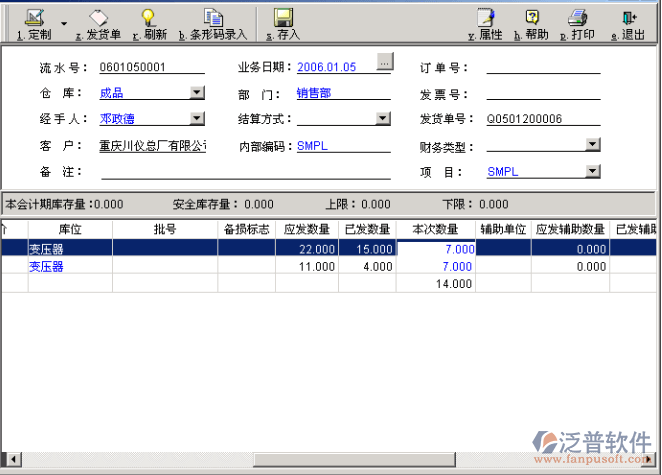Expand the 经手人 dropdown list
This screenshot has height=475, width=662.
(196, 119)
